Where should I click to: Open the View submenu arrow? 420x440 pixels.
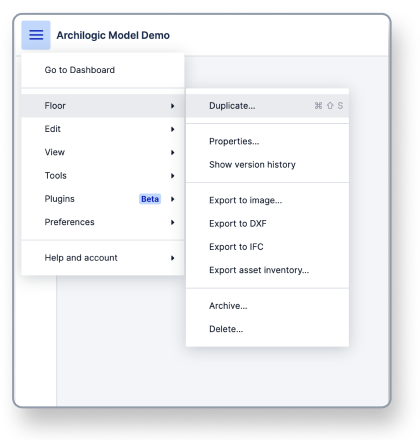172,153
